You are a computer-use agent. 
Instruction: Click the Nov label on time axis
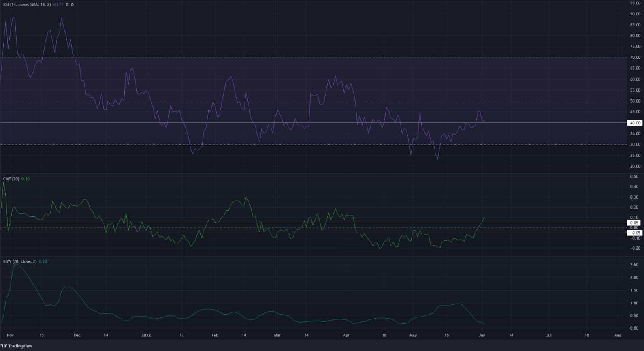click(x=11, y=335)
